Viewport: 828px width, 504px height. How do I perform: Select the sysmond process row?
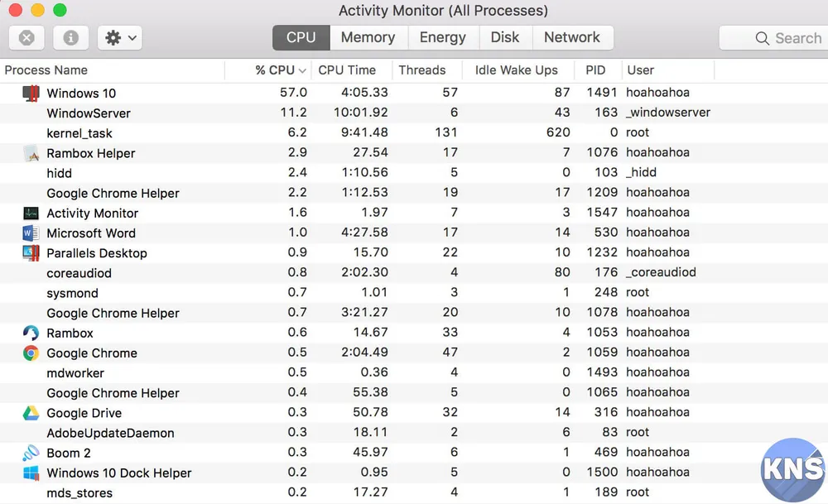[414, 293]
